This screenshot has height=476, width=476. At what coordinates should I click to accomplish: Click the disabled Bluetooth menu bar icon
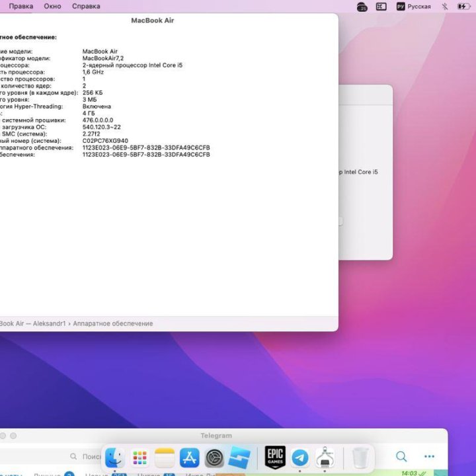(x=445, y=7)
